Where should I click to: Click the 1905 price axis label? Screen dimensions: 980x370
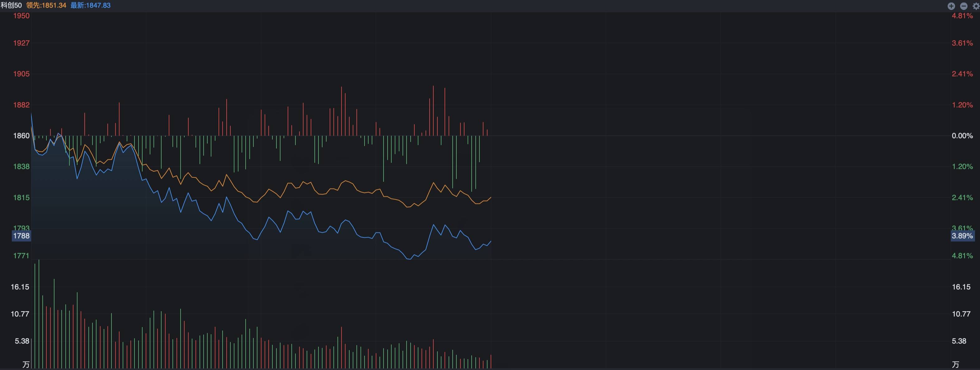pos(21,74)
